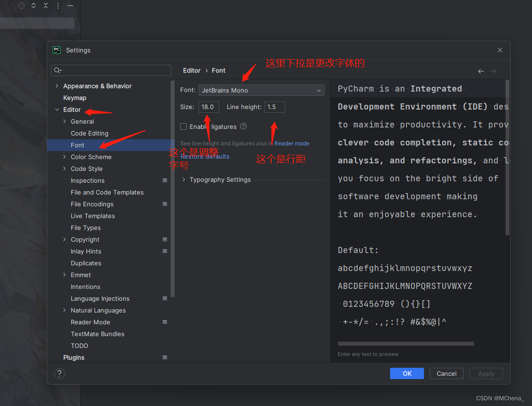Screen dimensions: 532x406
Task: Click the PyCharm logo icon in Settings title
Action: click(x=57, y=50)
